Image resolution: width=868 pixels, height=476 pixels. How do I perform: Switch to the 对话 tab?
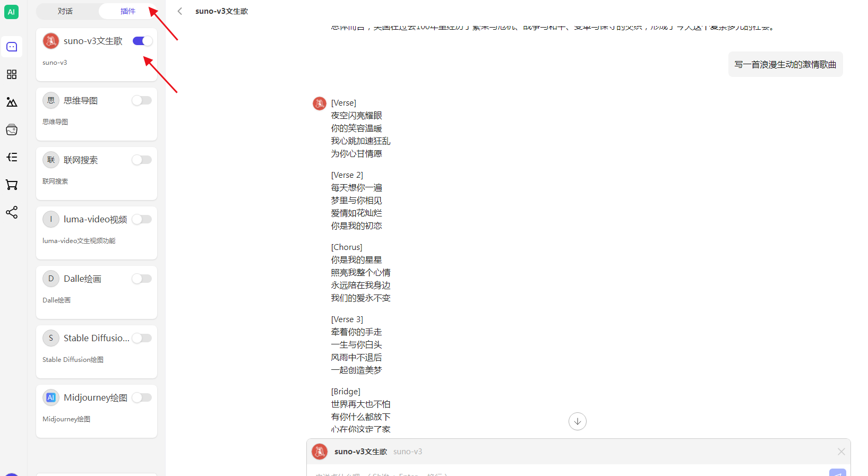coord(65,11)
